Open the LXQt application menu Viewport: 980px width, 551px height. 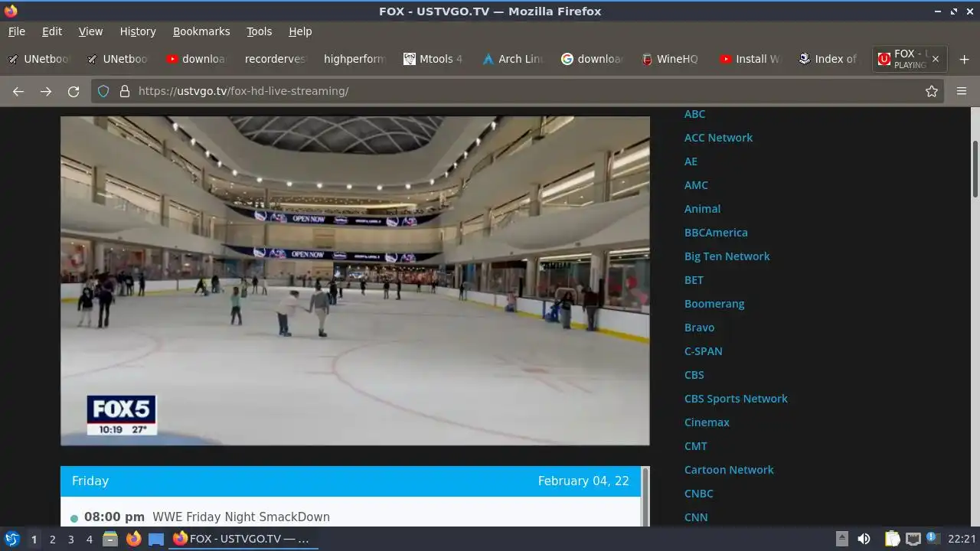[12, 539]
